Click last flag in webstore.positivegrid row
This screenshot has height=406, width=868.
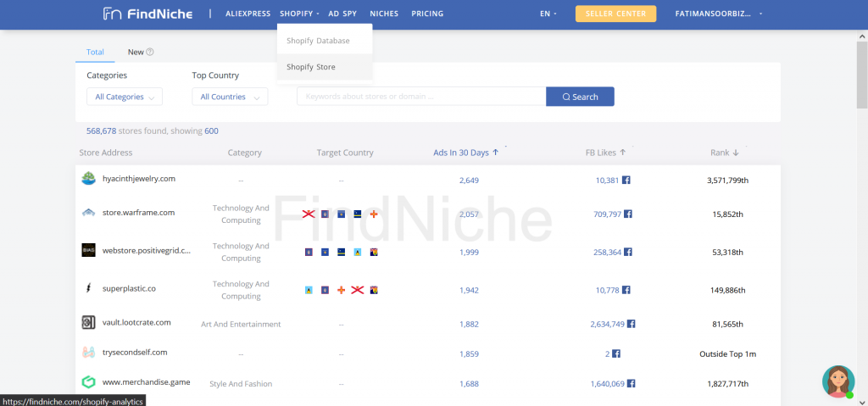(x=374, y=252)
